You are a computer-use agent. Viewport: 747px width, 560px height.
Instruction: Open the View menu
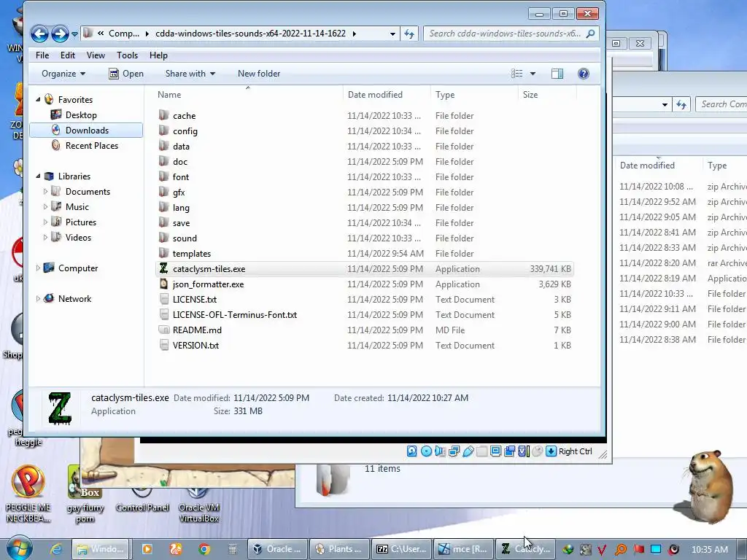click(96, 55)
